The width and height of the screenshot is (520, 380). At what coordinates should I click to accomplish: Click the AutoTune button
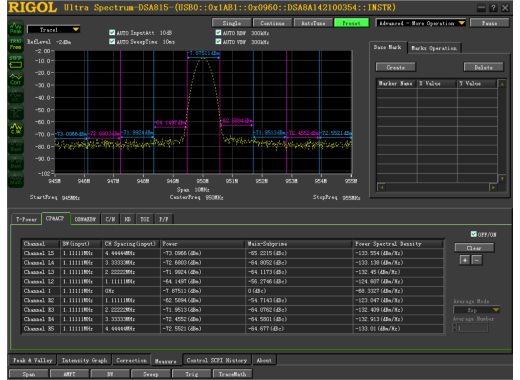pyautogui.click(x=313, y=23)
